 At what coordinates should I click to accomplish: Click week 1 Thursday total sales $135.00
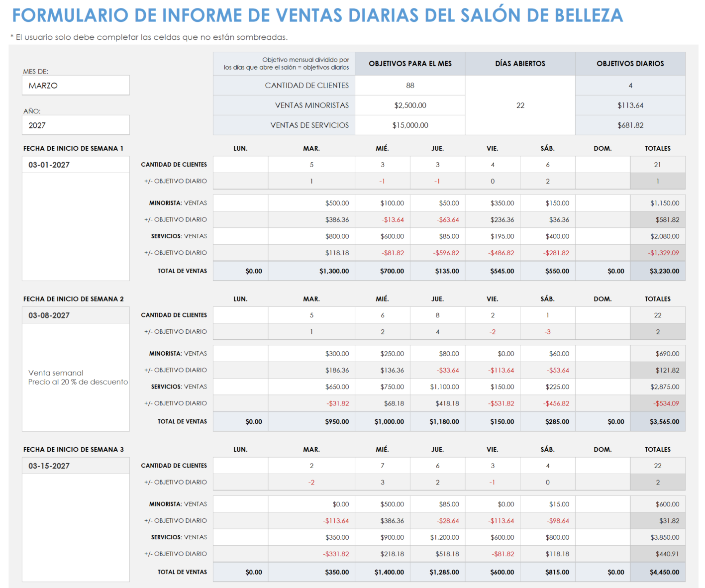coord(437,271)
